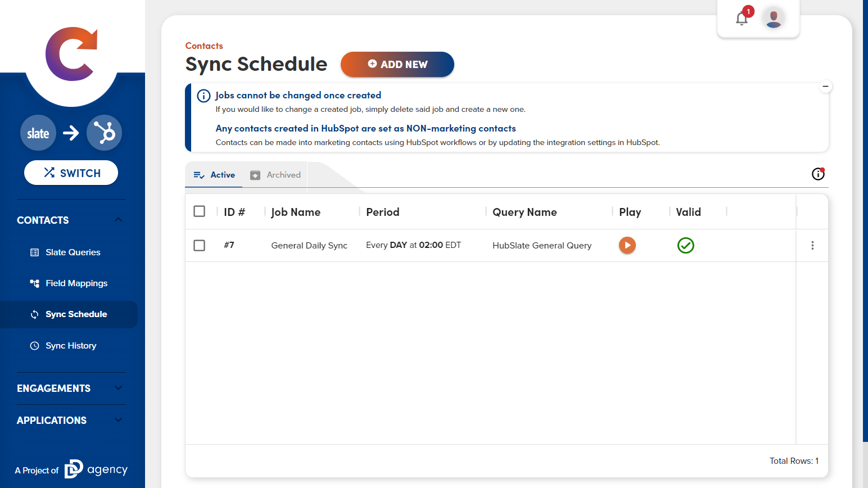Click the HubSpot logo icon
868x488 pixels.
pos(104,133)
